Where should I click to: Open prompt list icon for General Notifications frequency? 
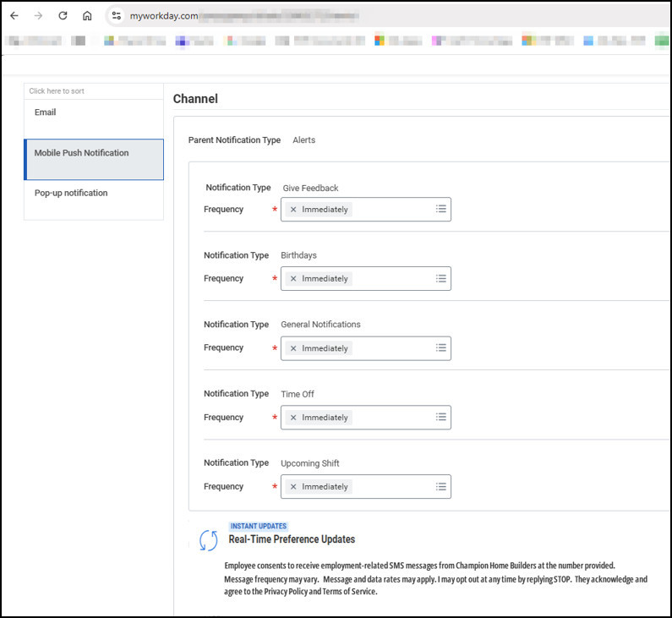coord(441,348)
